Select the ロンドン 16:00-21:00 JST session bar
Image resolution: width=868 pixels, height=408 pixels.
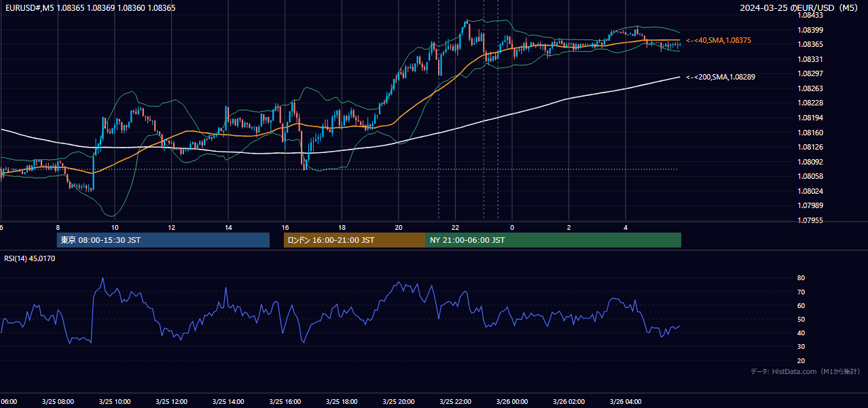pos(355,240)
